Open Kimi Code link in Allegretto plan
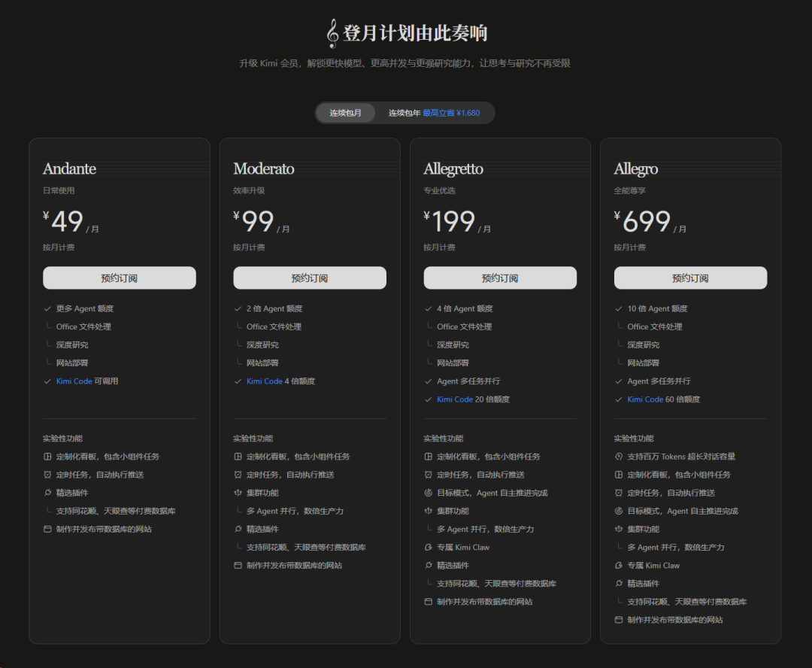812x668 pixels. [455, 399]
